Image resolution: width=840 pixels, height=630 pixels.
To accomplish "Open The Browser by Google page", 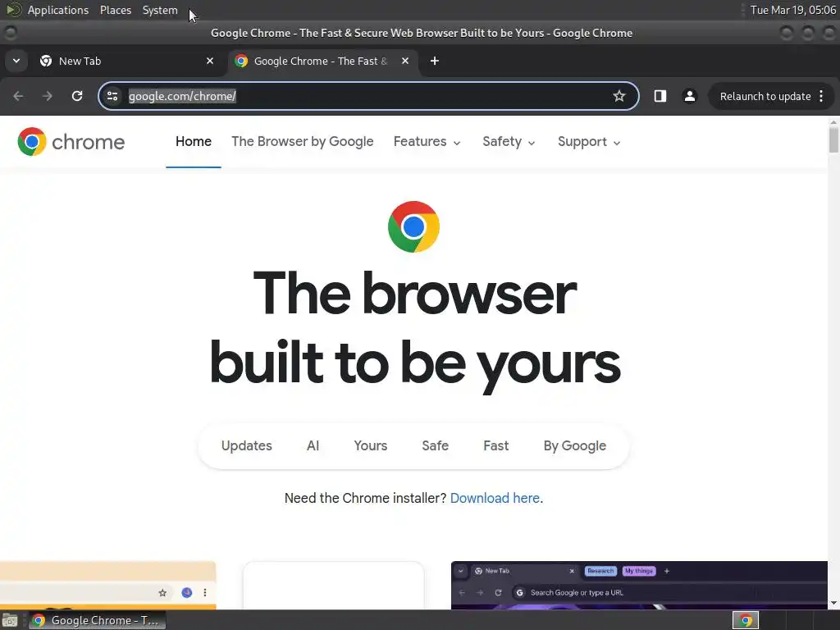I will pos(302,141).
